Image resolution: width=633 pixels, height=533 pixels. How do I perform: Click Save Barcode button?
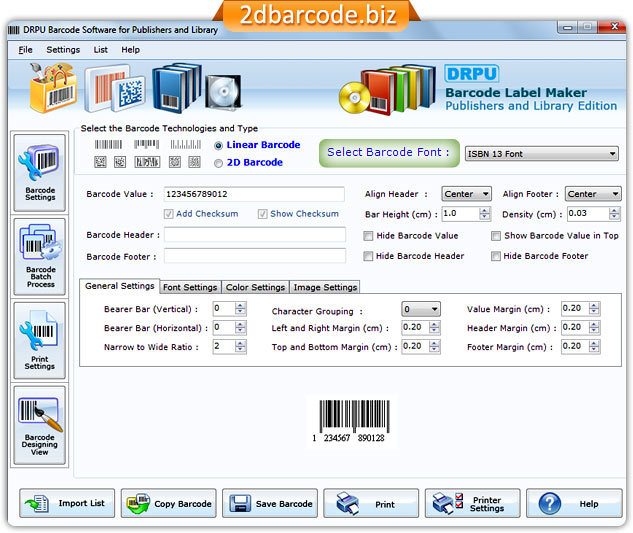tap(270, 503)
